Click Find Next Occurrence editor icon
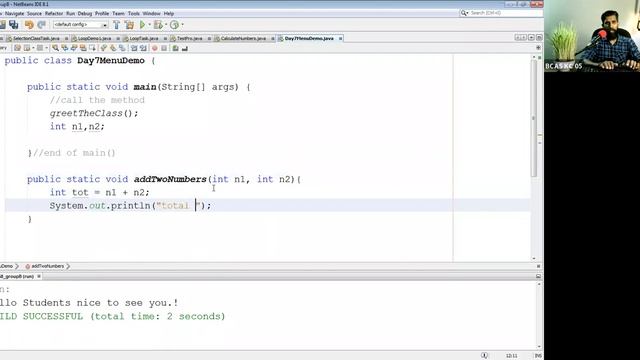The width and height of the screenshot is (640, 360). coord(74,48)
